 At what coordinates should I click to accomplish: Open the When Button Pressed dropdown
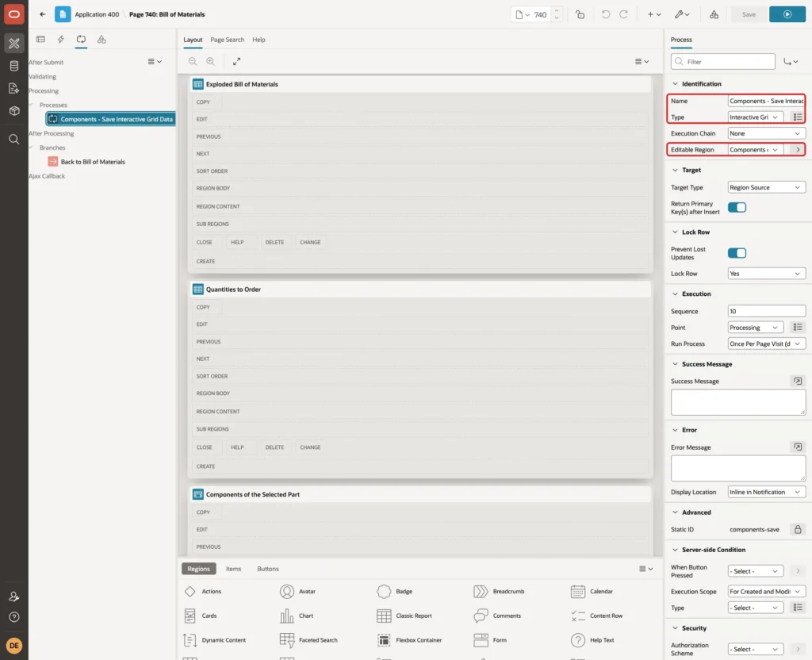(x=756, y=571)
